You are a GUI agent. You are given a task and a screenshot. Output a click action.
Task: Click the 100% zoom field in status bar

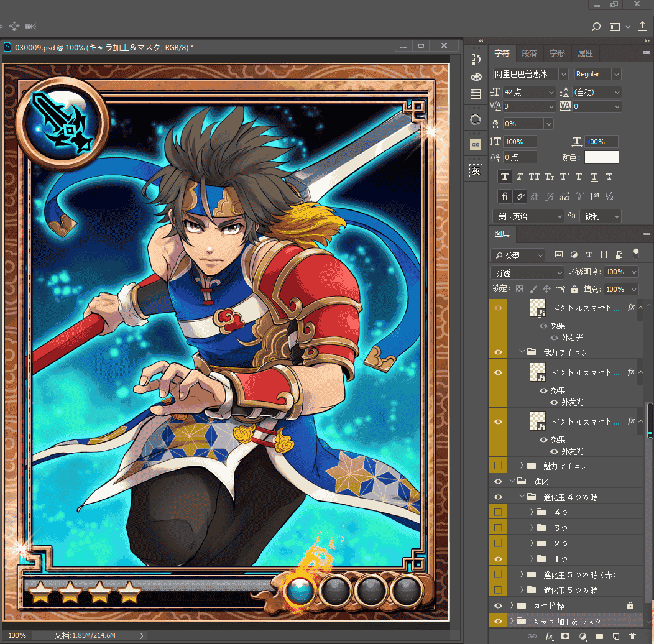pos(17,635)
